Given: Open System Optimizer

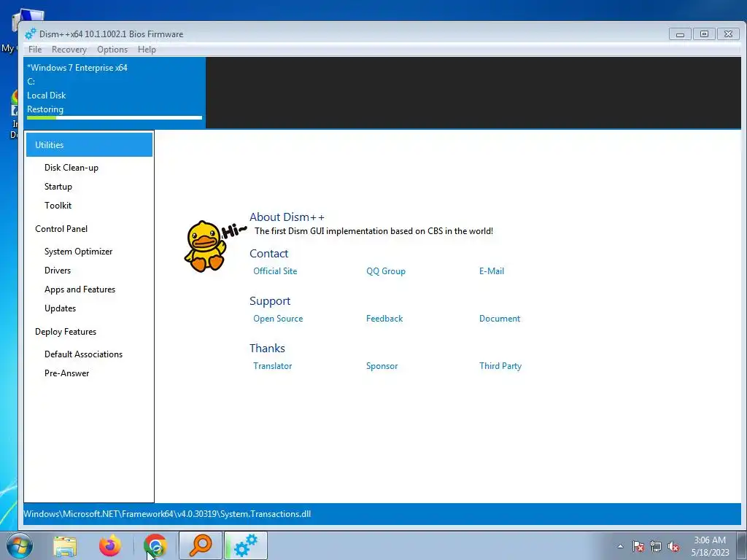Looking at the screenshot, I should pos(79,252).
